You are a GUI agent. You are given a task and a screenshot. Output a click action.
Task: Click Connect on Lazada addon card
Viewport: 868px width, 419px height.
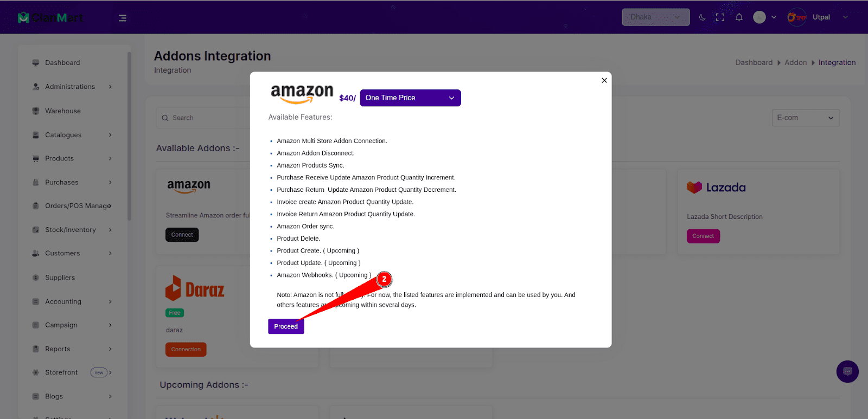[x=703, y=236]
